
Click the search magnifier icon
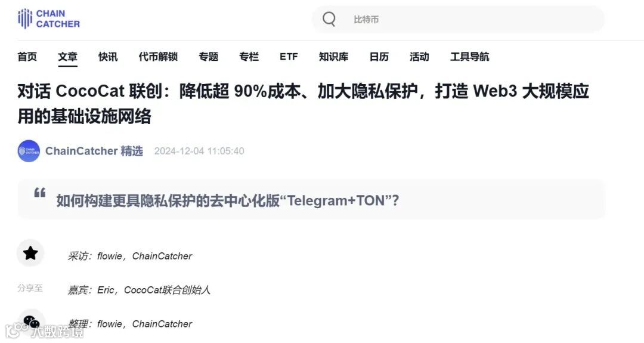click(329, 19)
